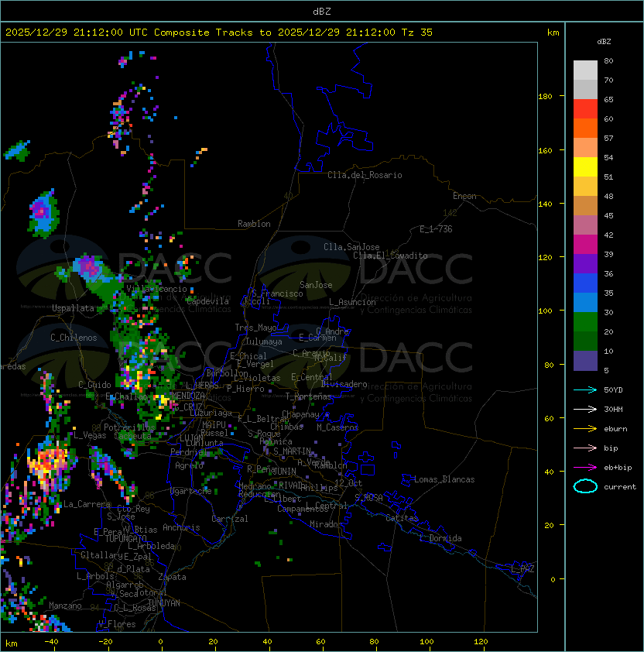Click the '180' tick on vertical axis
This screenshot has height=652, width=644.
point(545,97)
